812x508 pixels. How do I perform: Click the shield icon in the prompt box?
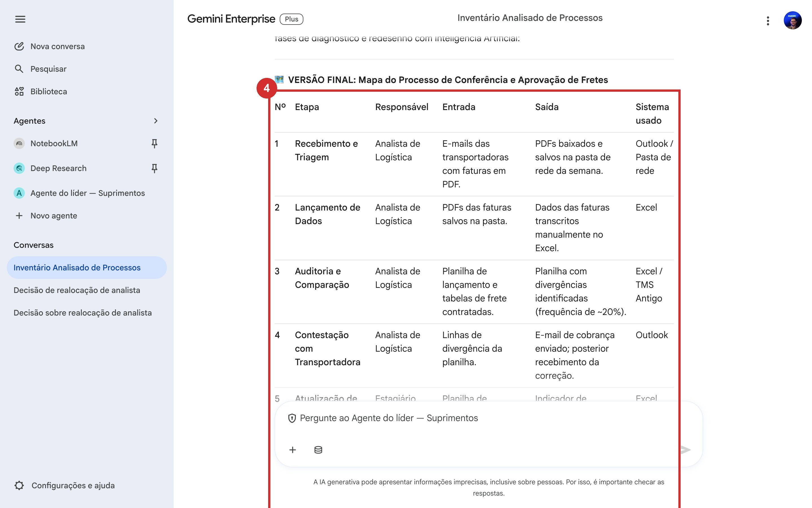pyautogui.click(x=292, y=418)
